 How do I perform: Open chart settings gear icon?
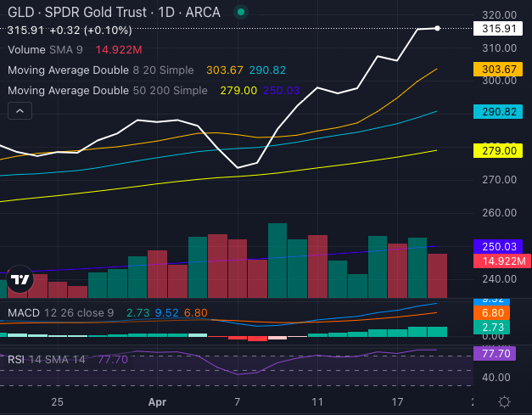click(x=504, y=401)
